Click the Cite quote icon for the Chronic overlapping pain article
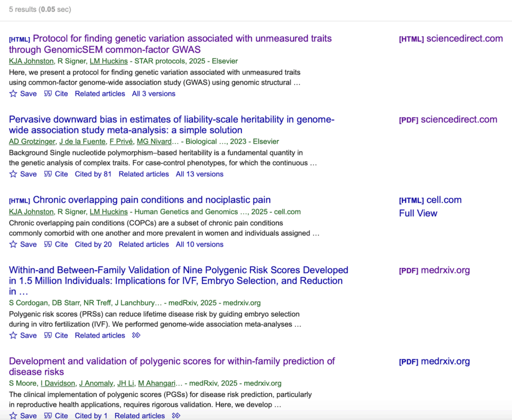Image resolution: width=512 pixels, height=420 pixels. coord(48,244)
